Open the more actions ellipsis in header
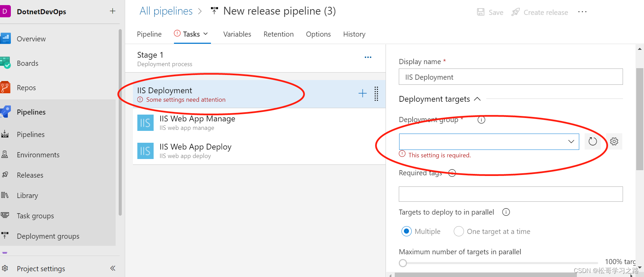The width and height of the screenshot is (644, 277). 582,12
